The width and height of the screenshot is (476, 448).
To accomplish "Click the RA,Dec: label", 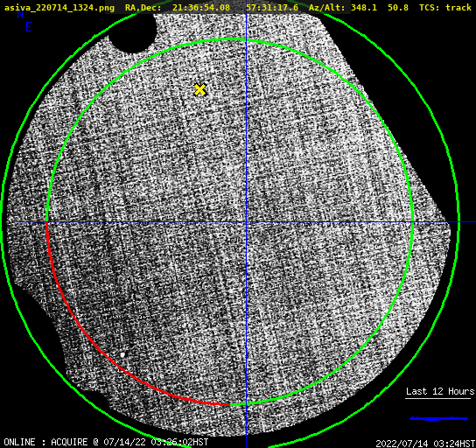I will pyautogui.click(x=143, y=8).
